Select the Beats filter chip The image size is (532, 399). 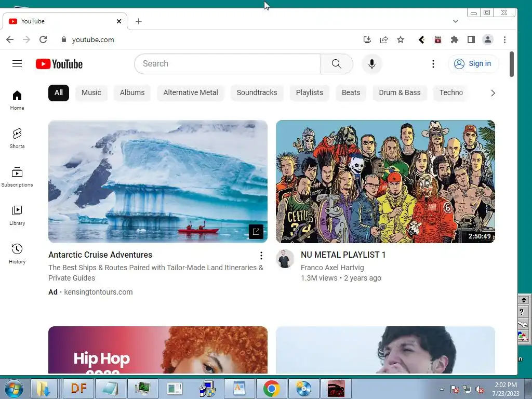tap(351, 93)
